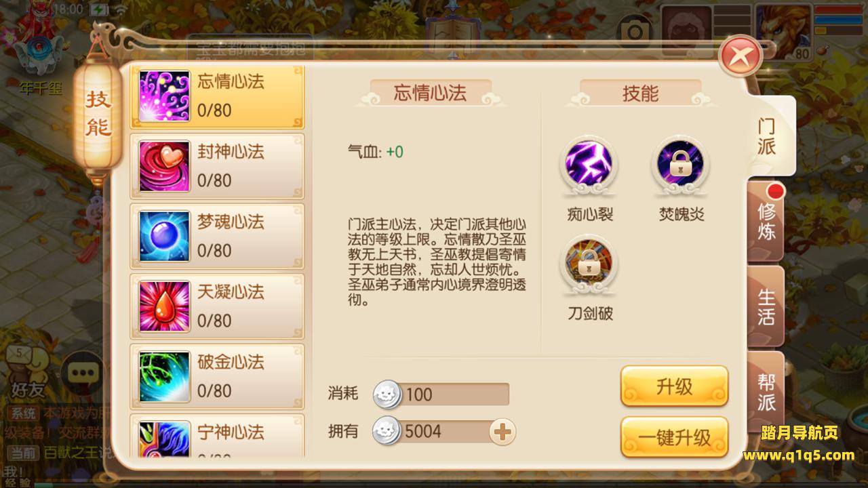Select the 痴心裂 skill icon
Image resolution: width=868 pixels, height=488 pixels.
[x=589, y=164]
